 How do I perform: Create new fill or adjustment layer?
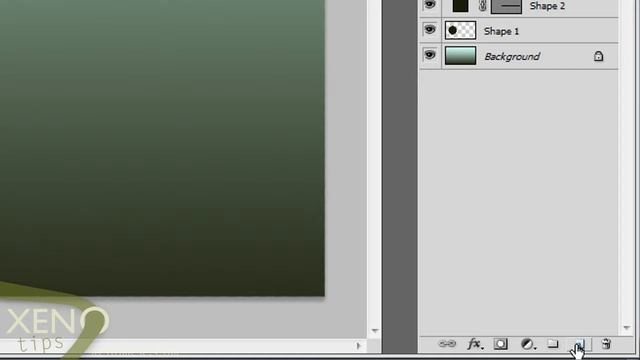(x=528, y=344)
